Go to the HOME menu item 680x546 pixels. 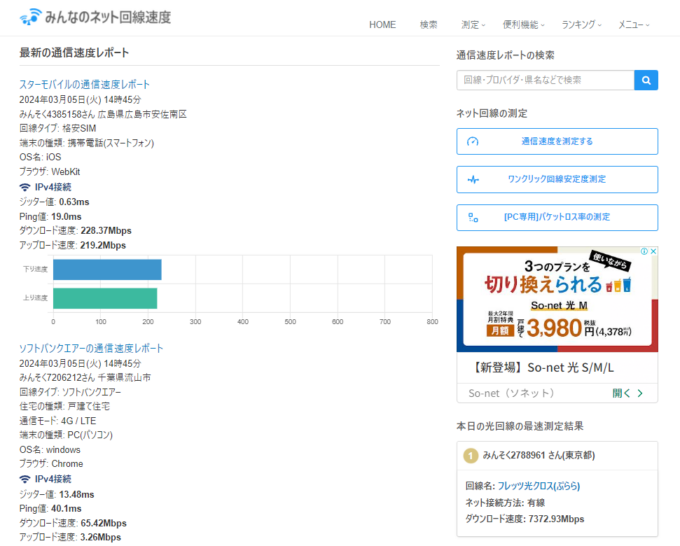382,24
